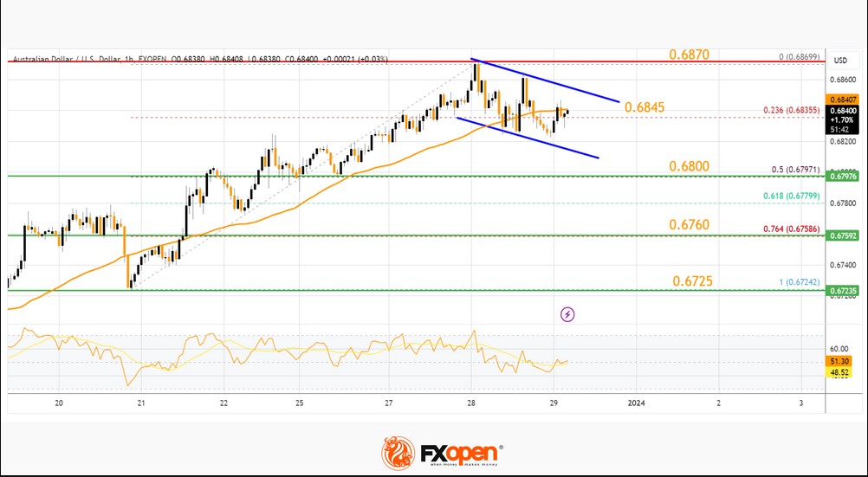Click the 0.6725 support level label
Viewport: 868px width, 477px height.
[692, 281]
